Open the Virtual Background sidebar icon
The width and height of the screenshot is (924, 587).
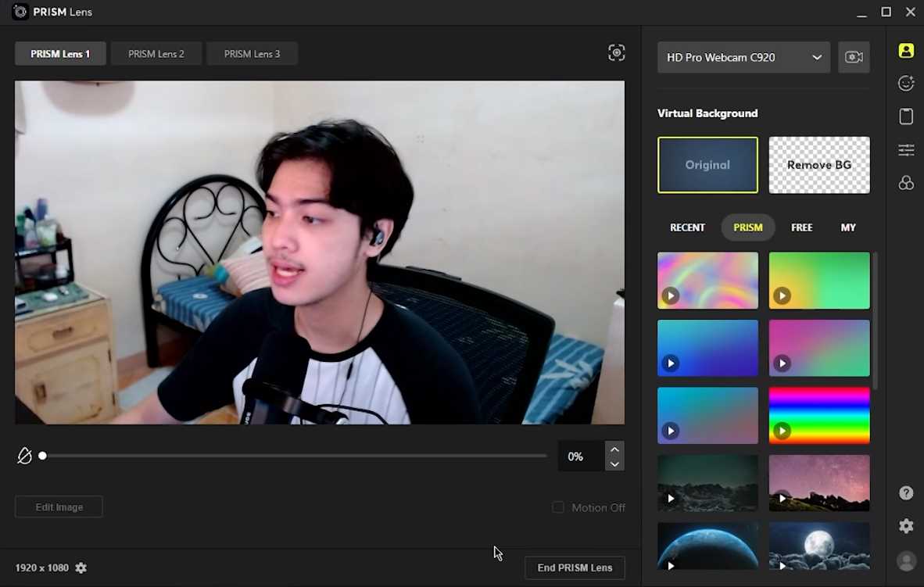(x=906, y=51)
